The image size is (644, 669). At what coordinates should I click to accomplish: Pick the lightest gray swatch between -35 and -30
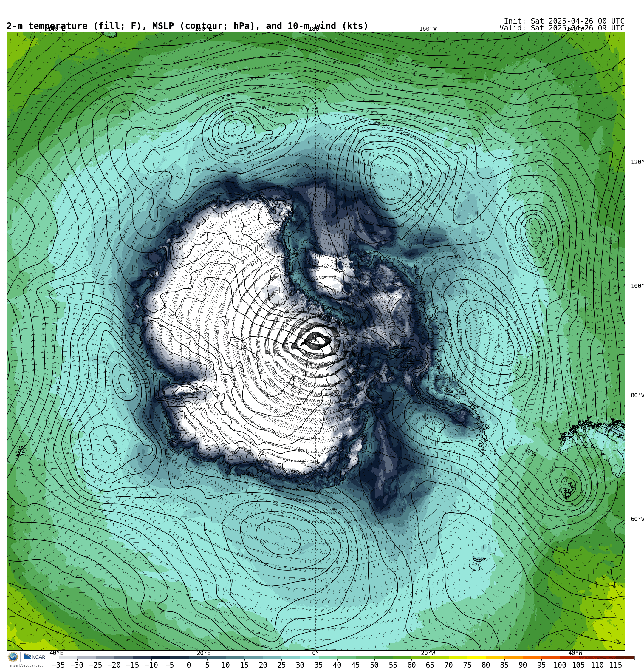[x=68, y=658]
